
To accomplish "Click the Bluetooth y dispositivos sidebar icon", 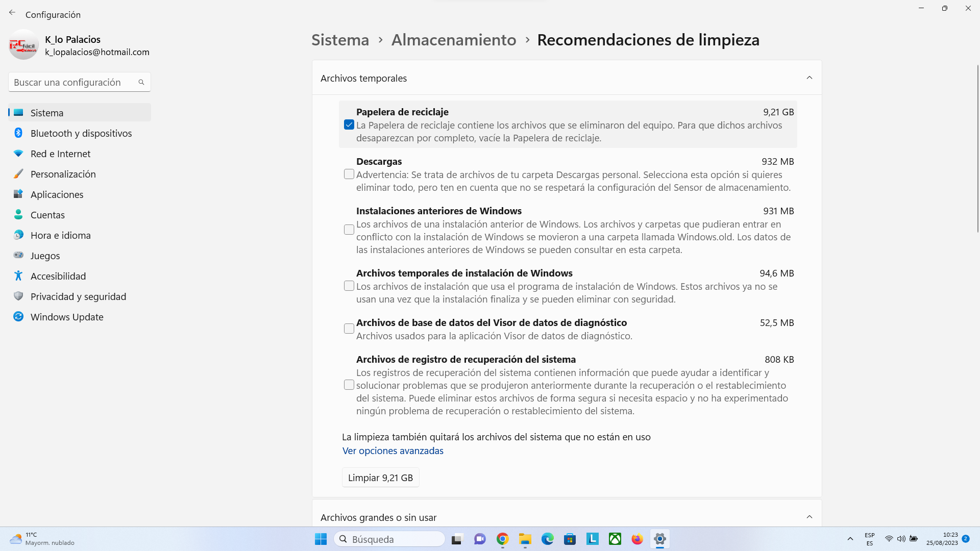I will click(18, 133).
